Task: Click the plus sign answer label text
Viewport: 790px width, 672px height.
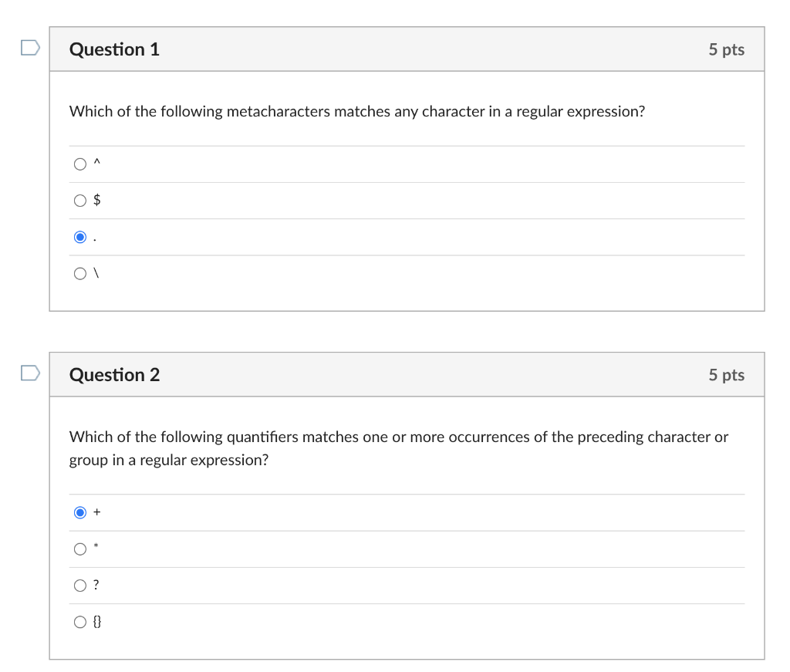Action: click(97, 512)
